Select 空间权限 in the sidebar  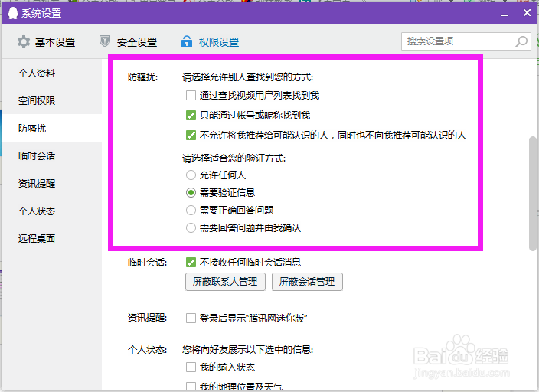(51, 100)
